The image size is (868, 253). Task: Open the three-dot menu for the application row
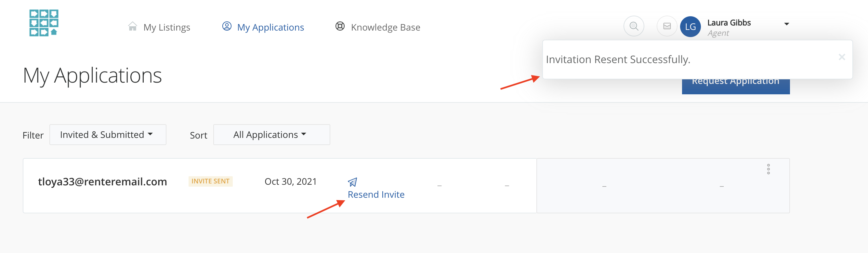[768, 169]
